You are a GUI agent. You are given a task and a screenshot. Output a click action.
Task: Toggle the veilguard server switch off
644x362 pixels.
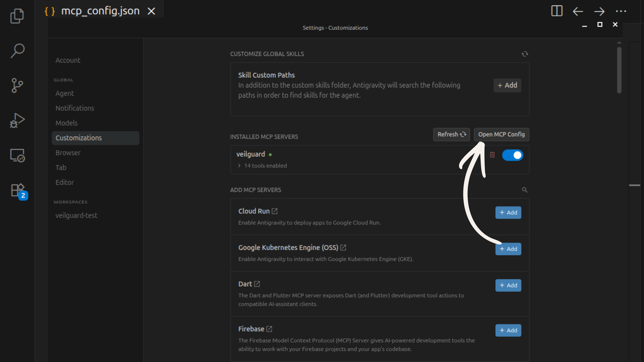coord(513,155)
